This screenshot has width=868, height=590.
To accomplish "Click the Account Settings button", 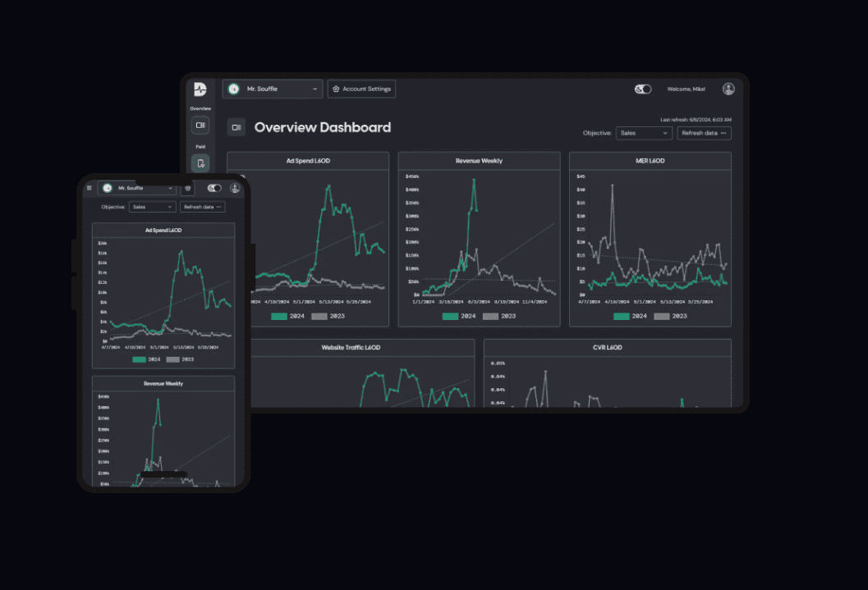I will click(361, 89).
